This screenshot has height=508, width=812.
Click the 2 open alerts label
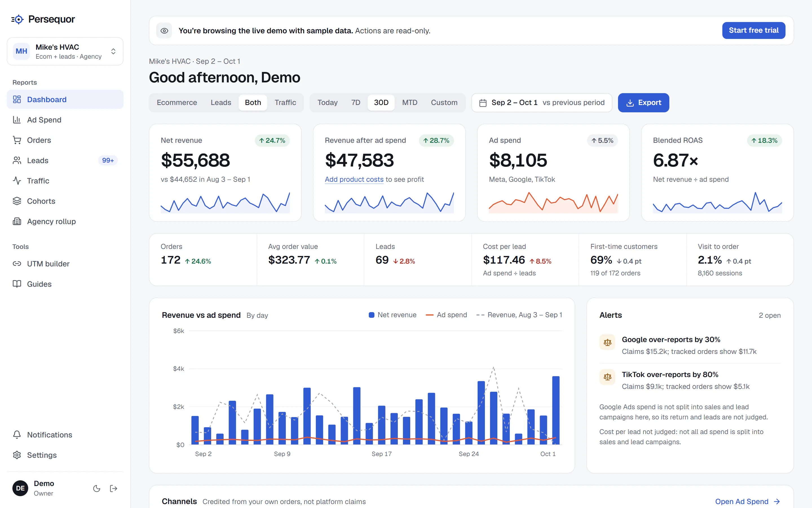pyautogui.click(x=770, y=316)
